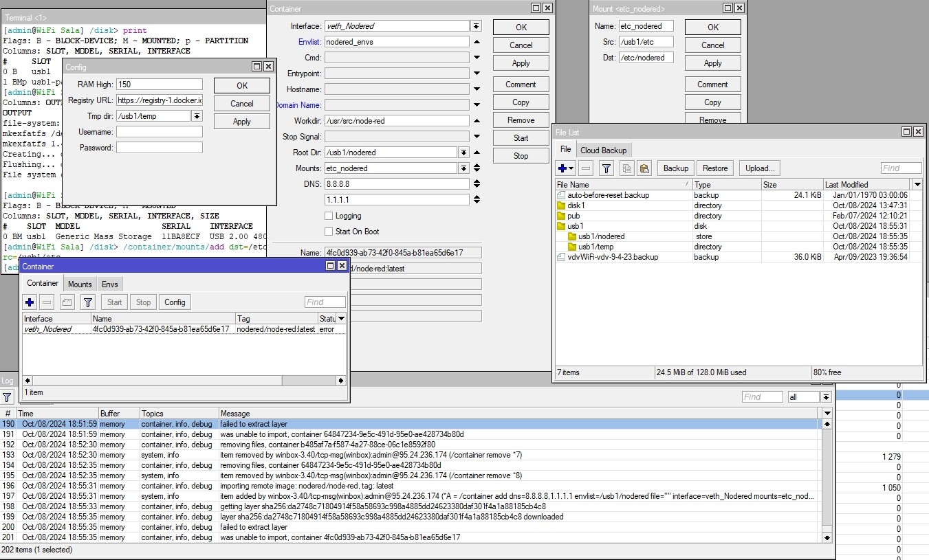The image size is (929, 560).
Task: Enable the Start On Boot checkbox
Action: click(x=329, y=232)
